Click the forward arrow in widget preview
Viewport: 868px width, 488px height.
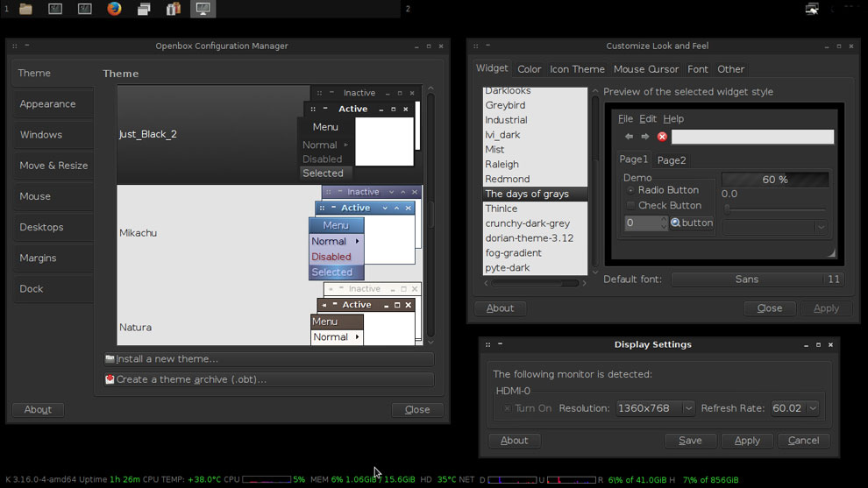[x=645, y=137]
